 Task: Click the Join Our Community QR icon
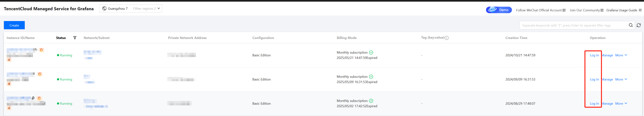click(x=602, y=10)
